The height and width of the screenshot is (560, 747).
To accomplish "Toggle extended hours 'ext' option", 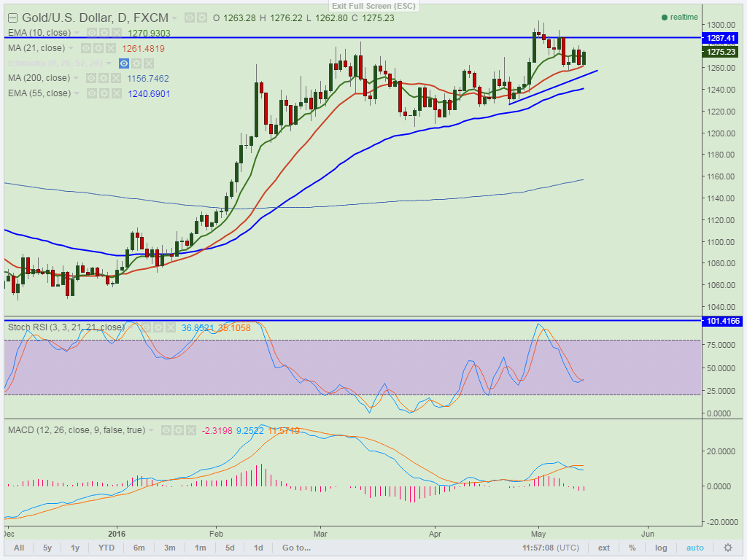I will point(603,548).
